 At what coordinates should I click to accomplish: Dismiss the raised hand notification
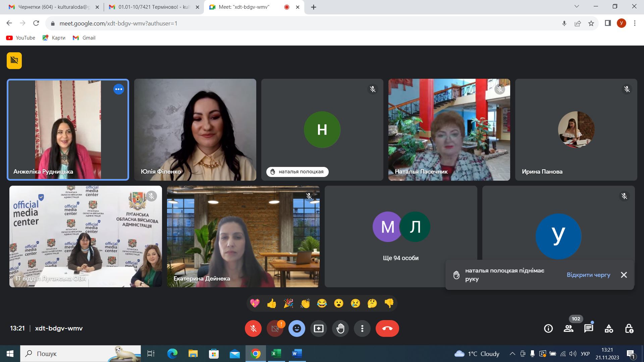(x=624, y=275)
